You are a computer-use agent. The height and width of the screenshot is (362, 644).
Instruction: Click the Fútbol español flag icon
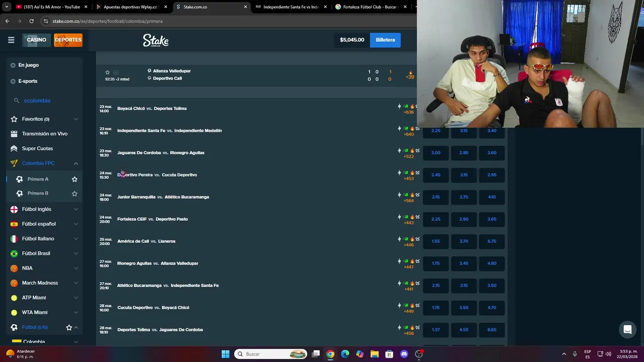point(14,224)
